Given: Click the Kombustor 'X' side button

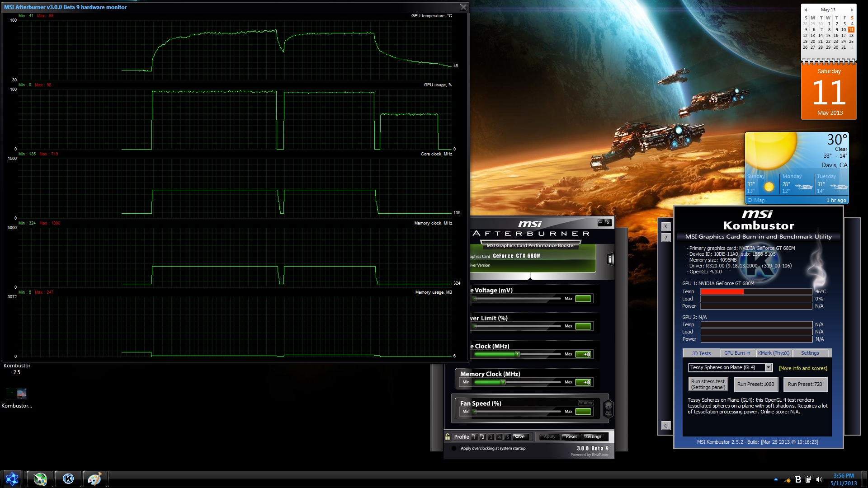Looking at the screenshot, I should [665, 226].
